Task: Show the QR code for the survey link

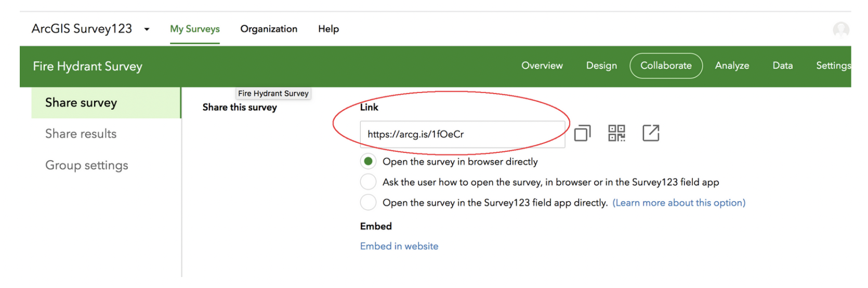Action: (x=616, y=133)
